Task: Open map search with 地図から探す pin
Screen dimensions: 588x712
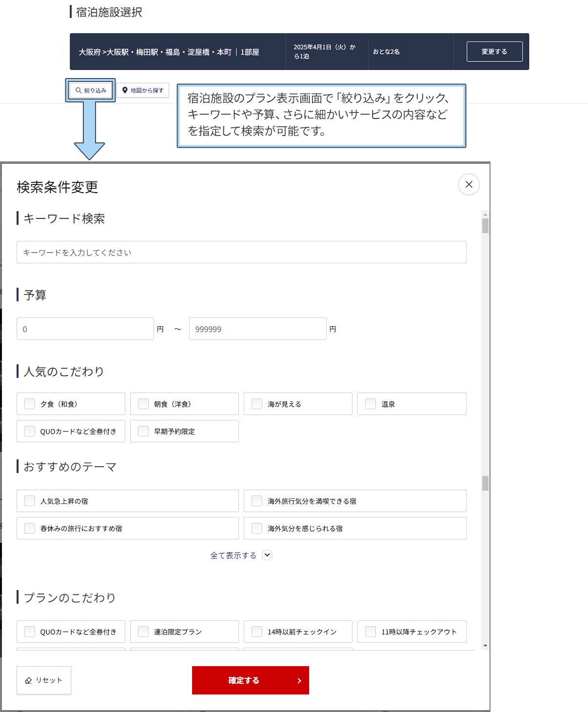Action: (x=143, y=90)
